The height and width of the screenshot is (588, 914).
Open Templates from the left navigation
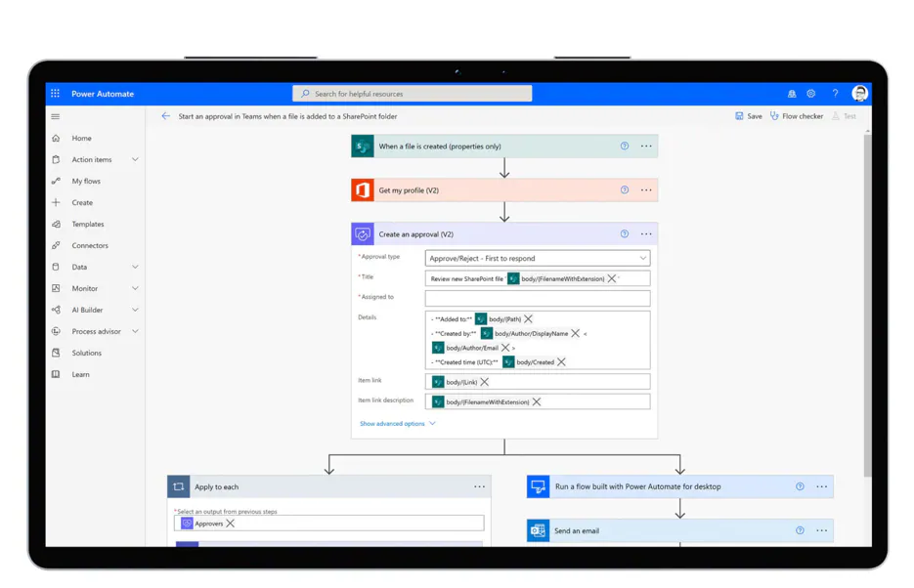point(87,224)
